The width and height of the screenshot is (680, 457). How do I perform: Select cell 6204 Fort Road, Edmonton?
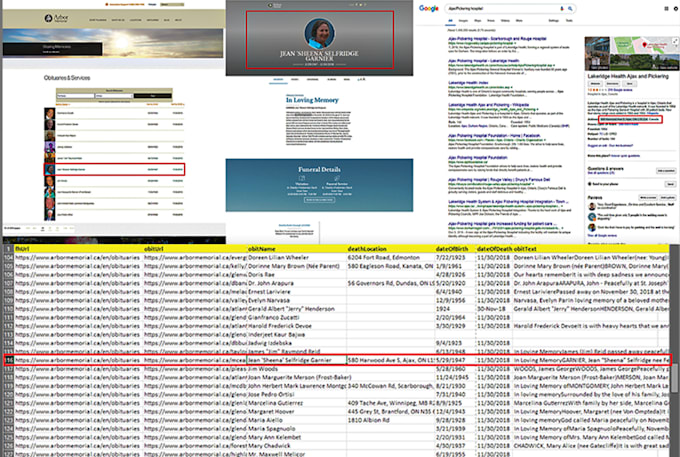tap(391, 257)
